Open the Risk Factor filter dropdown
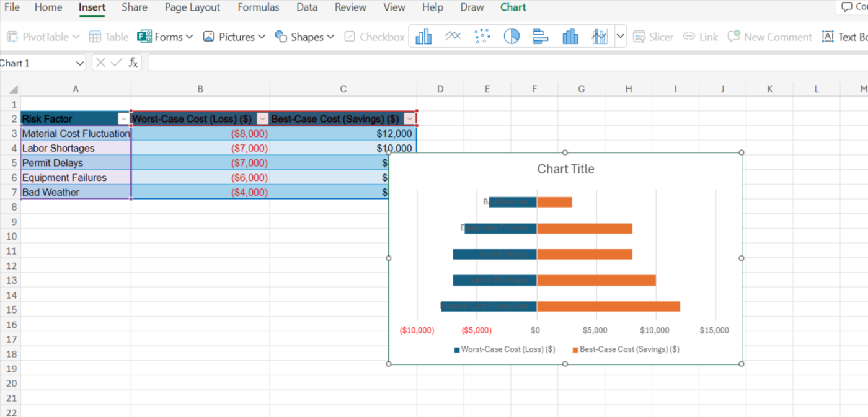Image resolution: width=868 pixels, height=417 pixels. [x=123, y=119]
